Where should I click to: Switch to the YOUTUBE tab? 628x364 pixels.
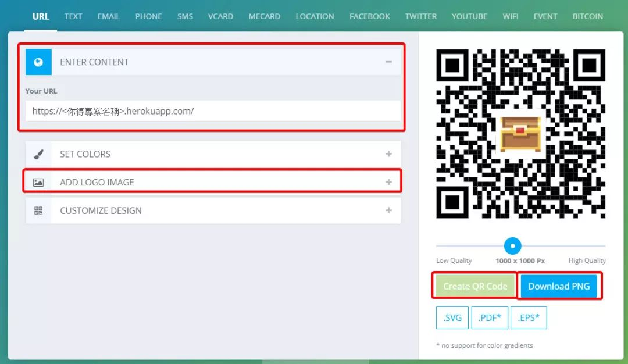click(469, 16)
